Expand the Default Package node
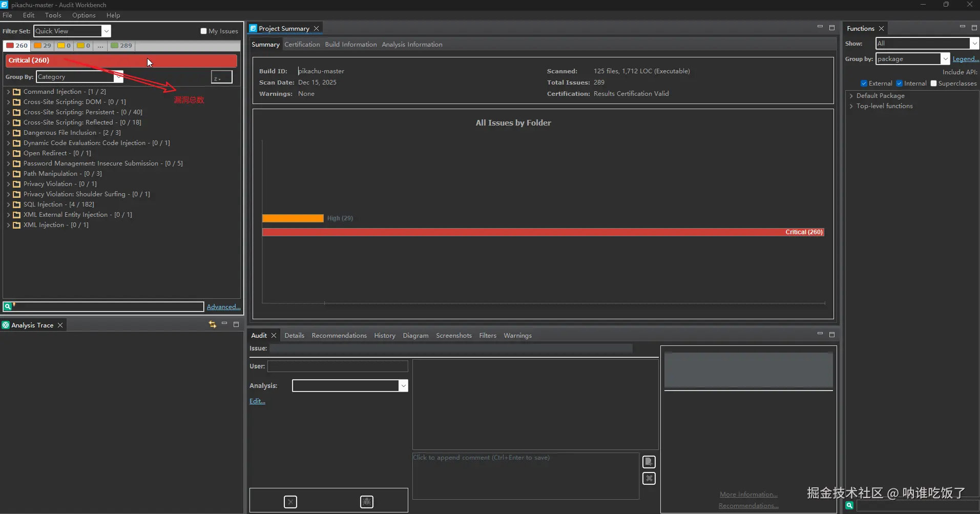The width and height of the screenshot is (980, 514). [x=851, y=96]
